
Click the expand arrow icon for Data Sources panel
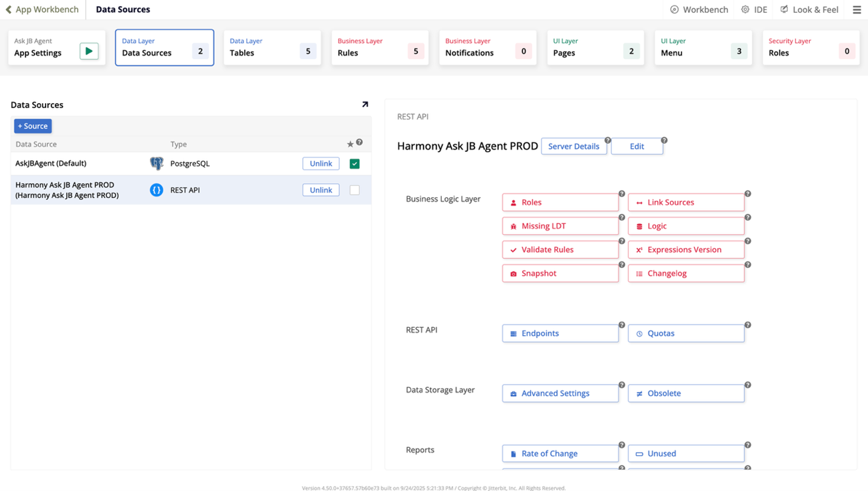pyautogui.click(x=365, y=104)
